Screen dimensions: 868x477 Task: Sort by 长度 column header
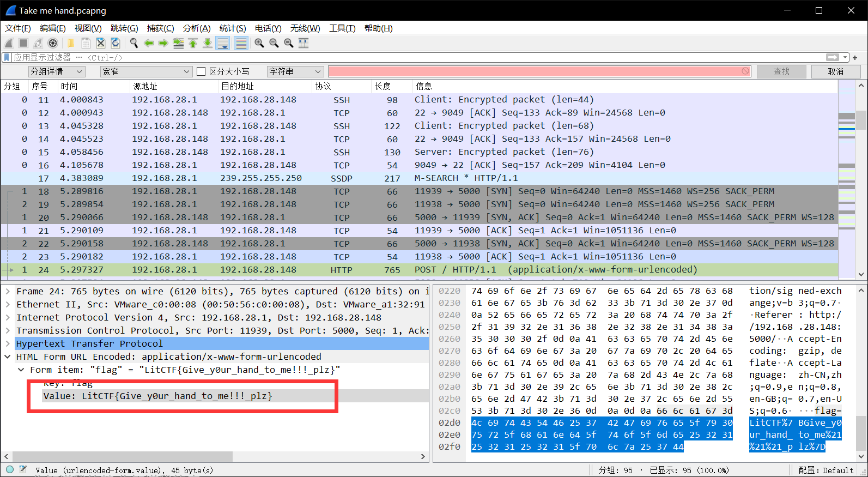[392, 86]
